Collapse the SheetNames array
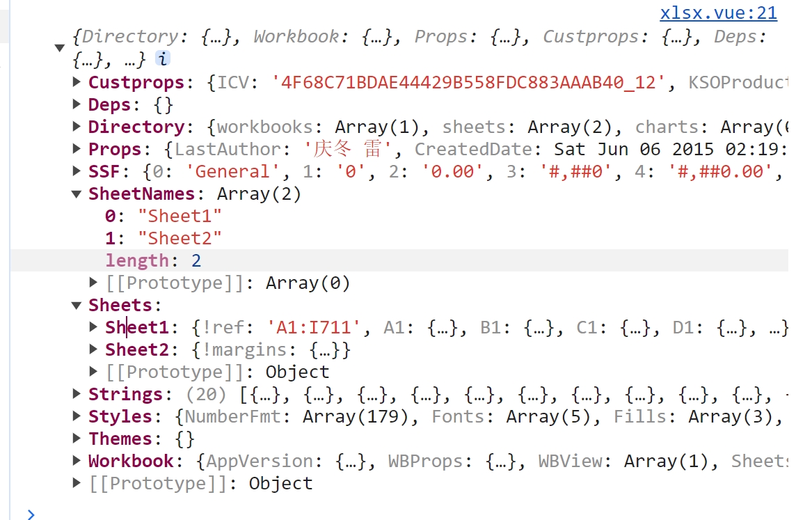Image resolution: width=812 pixels, height=520 pixels. point(77,194)
